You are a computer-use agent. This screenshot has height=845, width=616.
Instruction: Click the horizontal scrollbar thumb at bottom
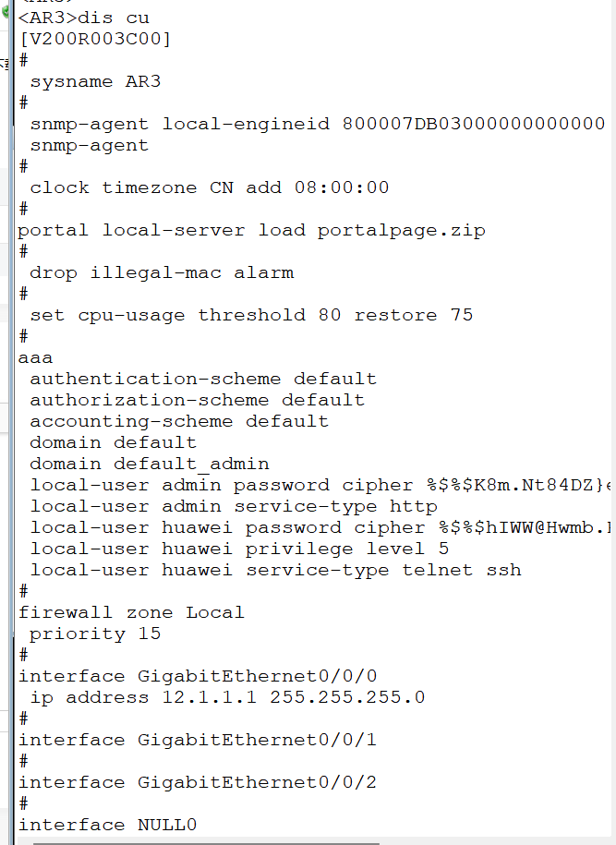205,841
